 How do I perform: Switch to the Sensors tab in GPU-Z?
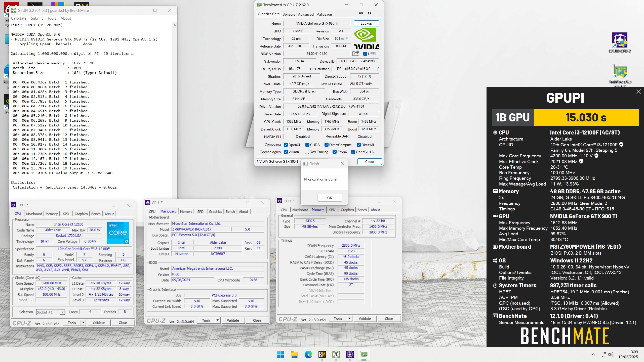click(289, 14)
